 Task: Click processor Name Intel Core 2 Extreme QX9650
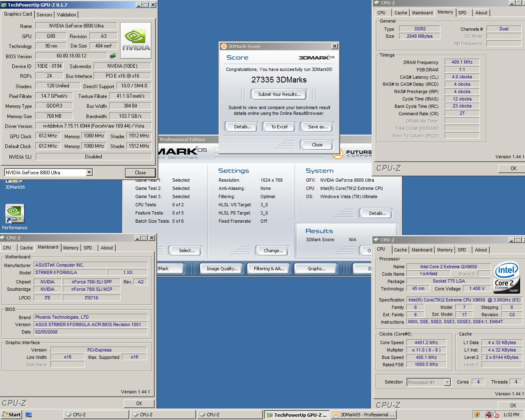tap(448, 267)
